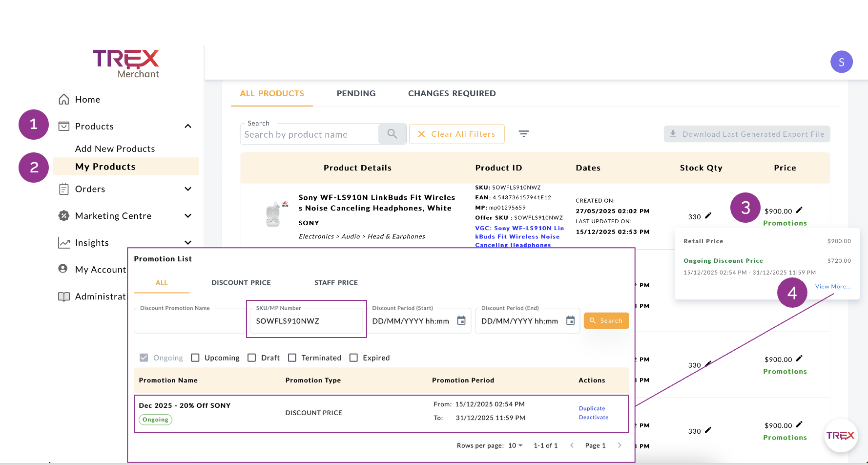Select the STAFF PRICE promotion tab

[336, 282]
